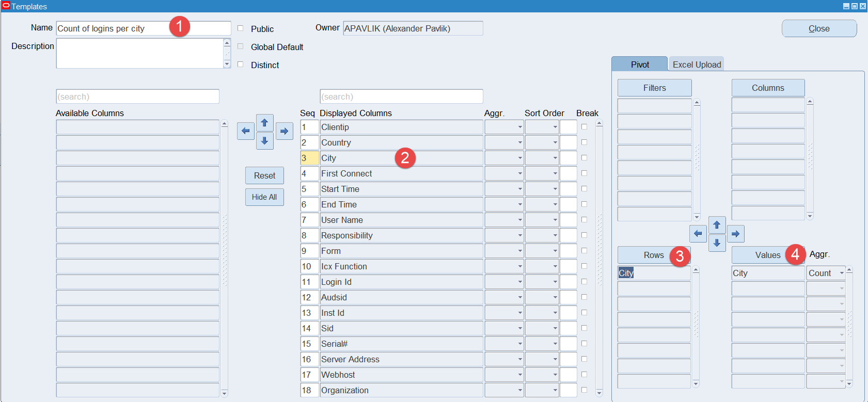Screen dimensions: 868x402
Task: Toggle Break checkbox for City row
Action: tap(584, 158)
